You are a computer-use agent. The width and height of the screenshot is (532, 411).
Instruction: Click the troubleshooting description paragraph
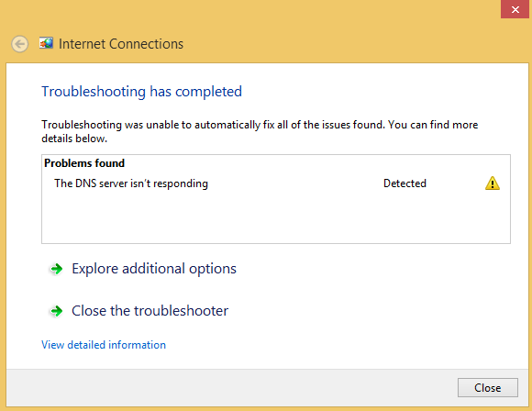pos(260,132)
